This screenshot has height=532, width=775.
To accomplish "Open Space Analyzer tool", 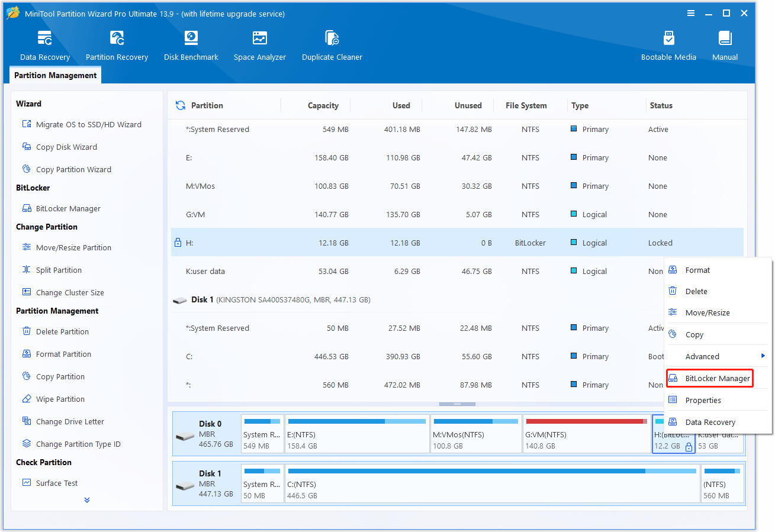I will 259,47.
